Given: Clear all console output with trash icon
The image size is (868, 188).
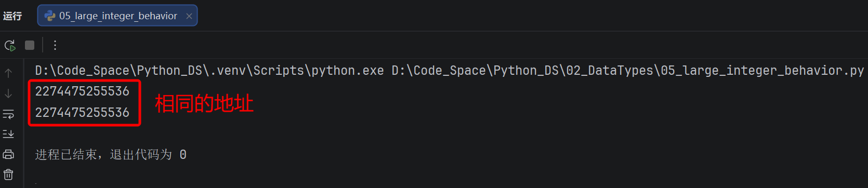Looking at the screenshot, I should click(8, 174).
